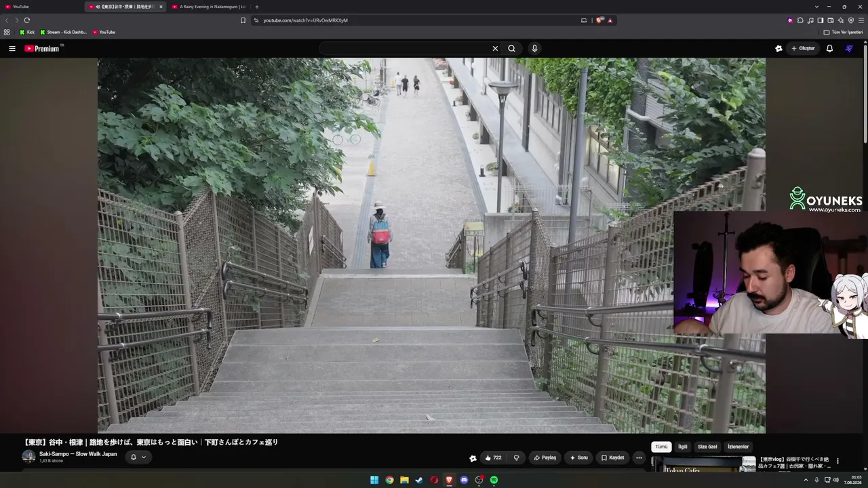
Task: Open a new browser tab
Action: coord(256,7)
